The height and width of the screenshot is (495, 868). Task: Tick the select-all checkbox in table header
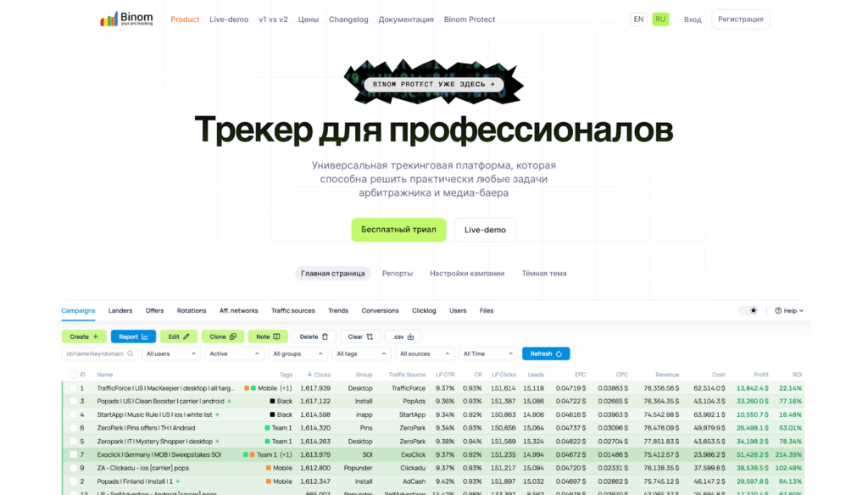coord(73,375)
